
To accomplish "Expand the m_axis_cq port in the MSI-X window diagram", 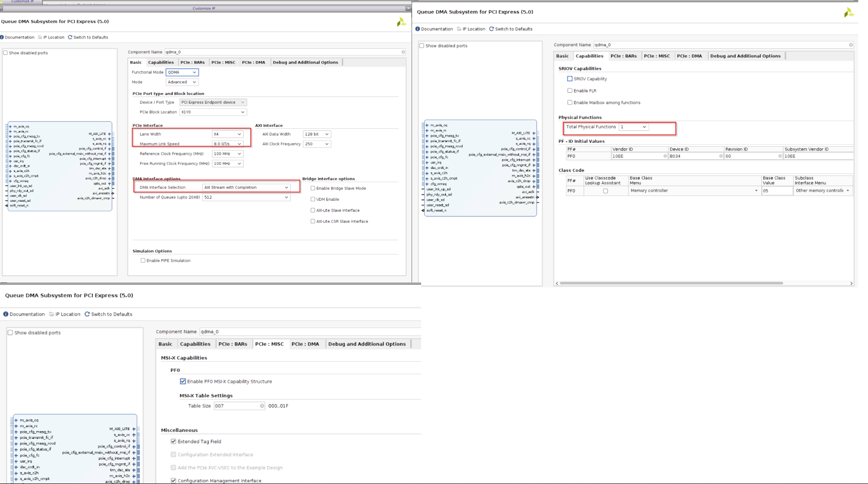I will [16, 420].
